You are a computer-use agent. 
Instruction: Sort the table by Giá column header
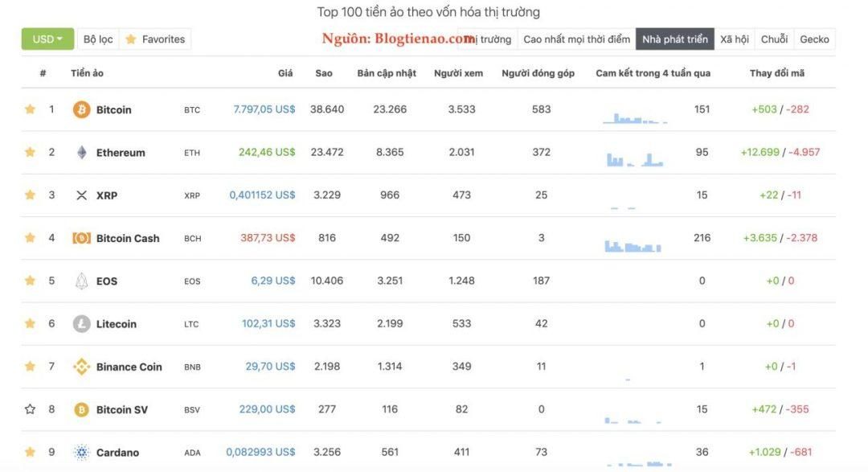(285, 73)
